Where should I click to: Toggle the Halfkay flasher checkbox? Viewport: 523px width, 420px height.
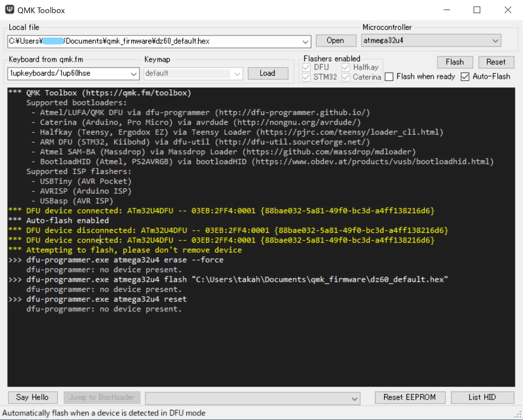point(346,67)
